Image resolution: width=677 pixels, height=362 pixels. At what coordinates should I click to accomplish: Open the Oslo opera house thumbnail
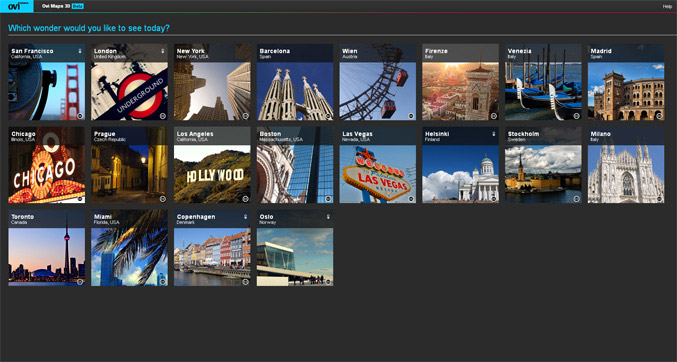[x=295, y=248]
